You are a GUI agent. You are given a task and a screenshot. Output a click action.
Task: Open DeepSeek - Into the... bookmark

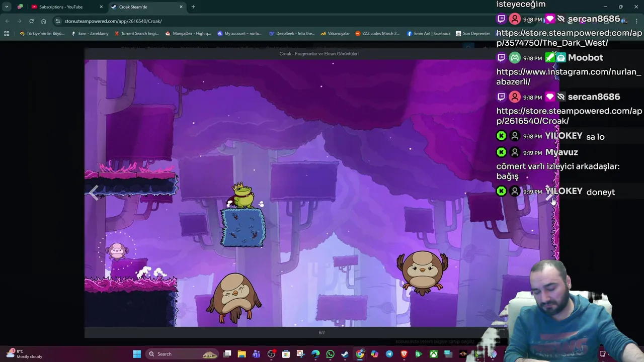292,34
